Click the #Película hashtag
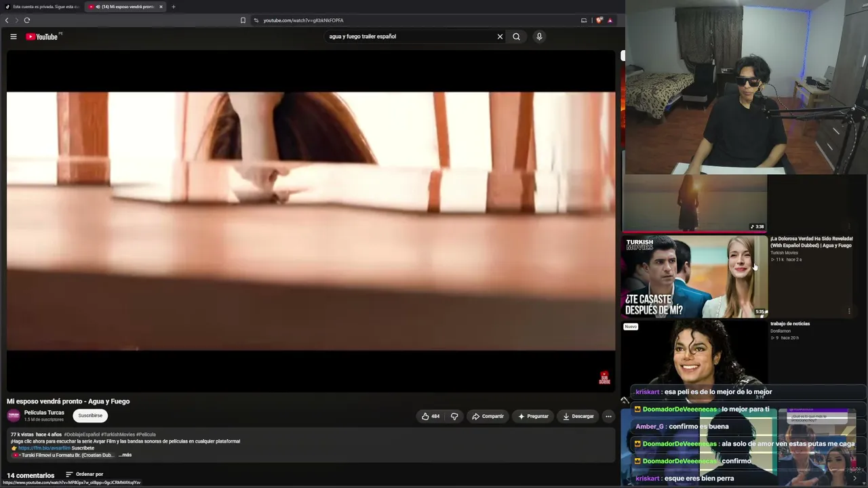This screenshot has height=488, width=868. (x=146, y=434)
